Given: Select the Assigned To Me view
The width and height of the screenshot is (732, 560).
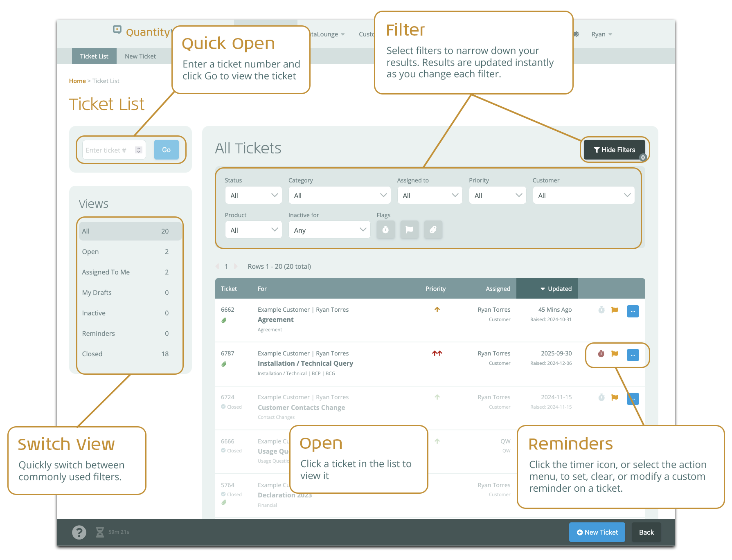Looking at the screenshot, I should [x=125, y=272].
